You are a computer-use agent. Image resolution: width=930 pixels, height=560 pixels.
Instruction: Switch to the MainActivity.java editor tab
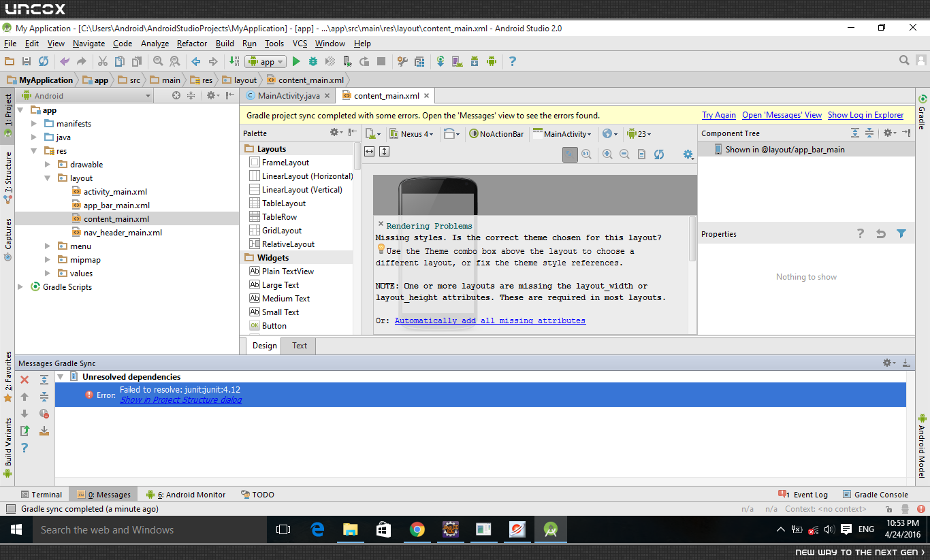[289, 96]
